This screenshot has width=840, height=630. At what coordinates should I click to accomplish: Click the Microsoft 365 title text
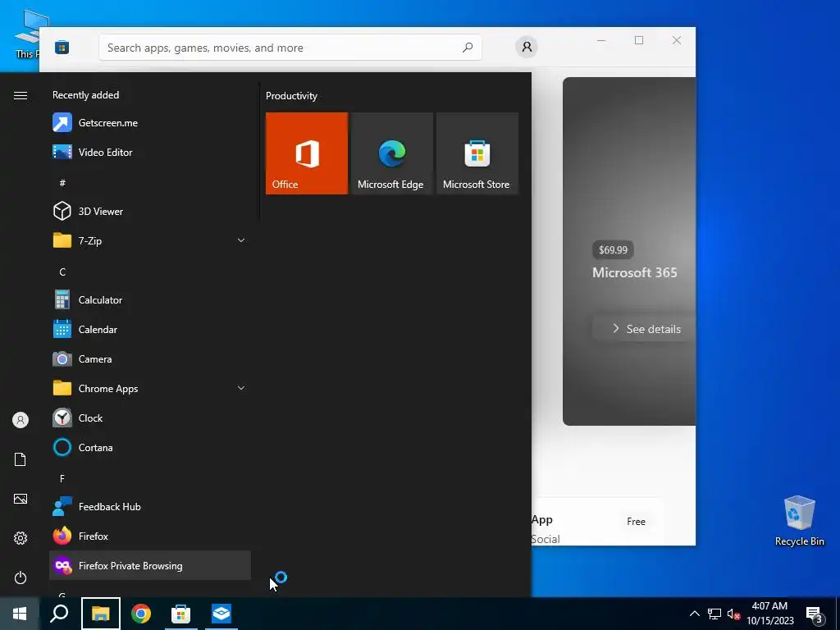pos(634,272)
